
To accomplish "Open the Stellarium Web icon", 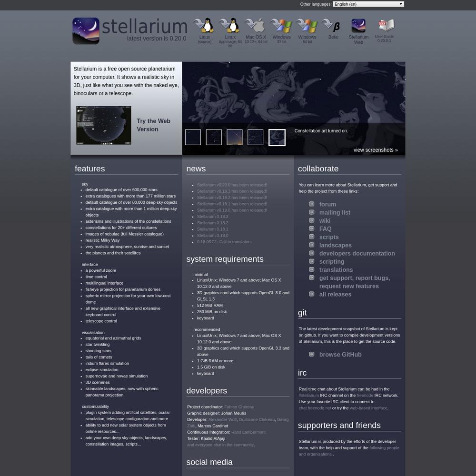I will point(358,26).
